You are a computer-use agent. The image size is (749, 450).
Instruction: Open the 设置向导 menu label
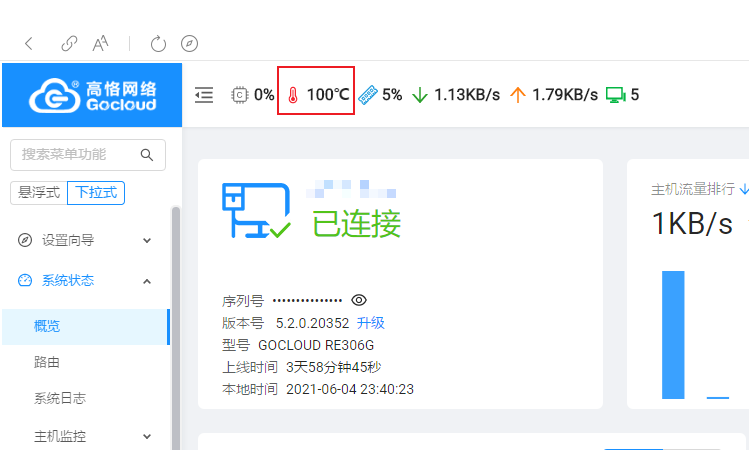coord(68,240)
